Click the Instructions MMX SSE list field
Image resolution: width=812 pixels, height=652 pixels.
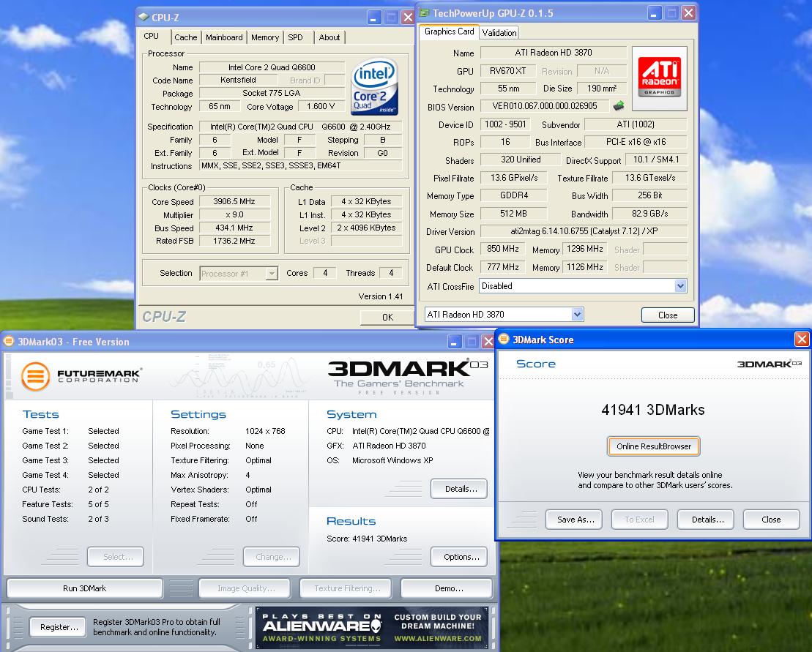(300, 165)
